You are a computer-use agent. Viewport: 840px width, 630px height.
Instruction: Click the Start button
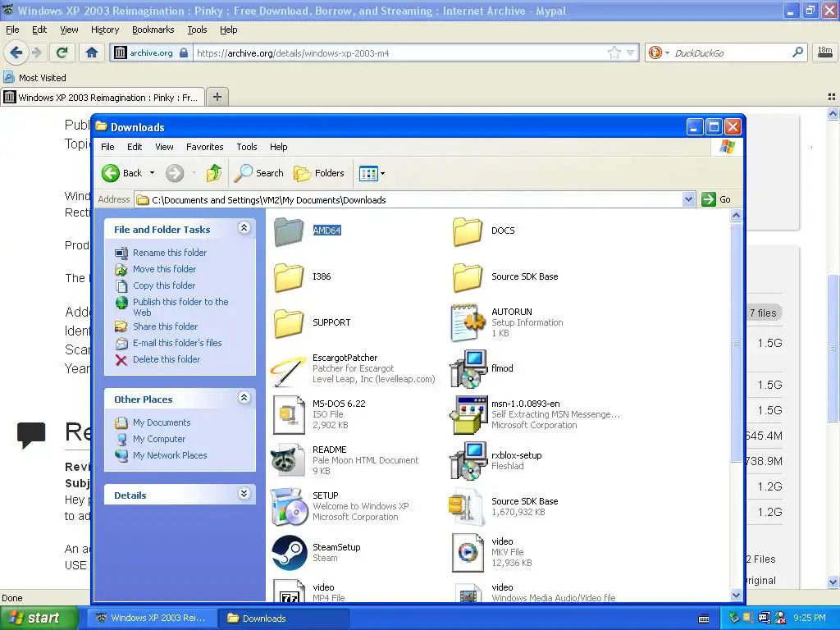(38, 618)
